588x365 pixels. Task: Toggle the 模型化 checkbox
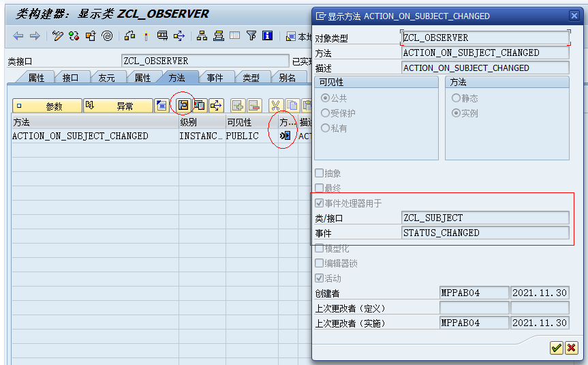tap(319, 248)
